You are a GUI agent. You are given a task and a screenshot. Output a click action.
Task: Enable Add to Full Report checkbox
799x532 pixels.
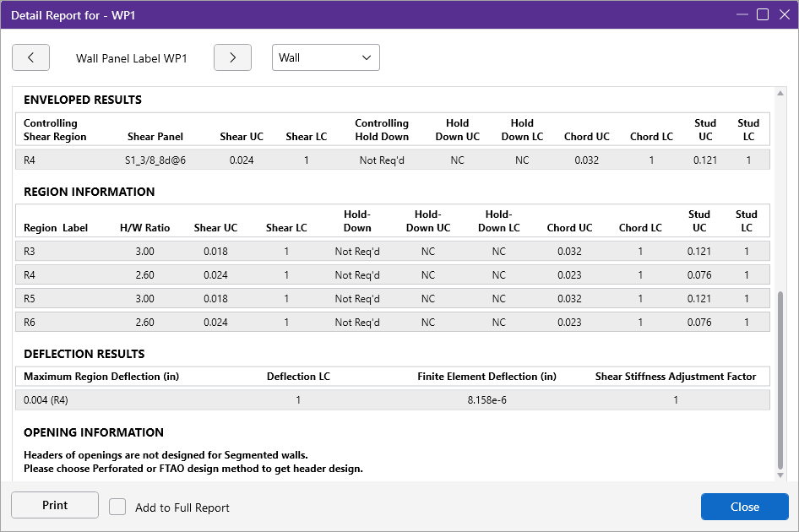tap(118, 507)
